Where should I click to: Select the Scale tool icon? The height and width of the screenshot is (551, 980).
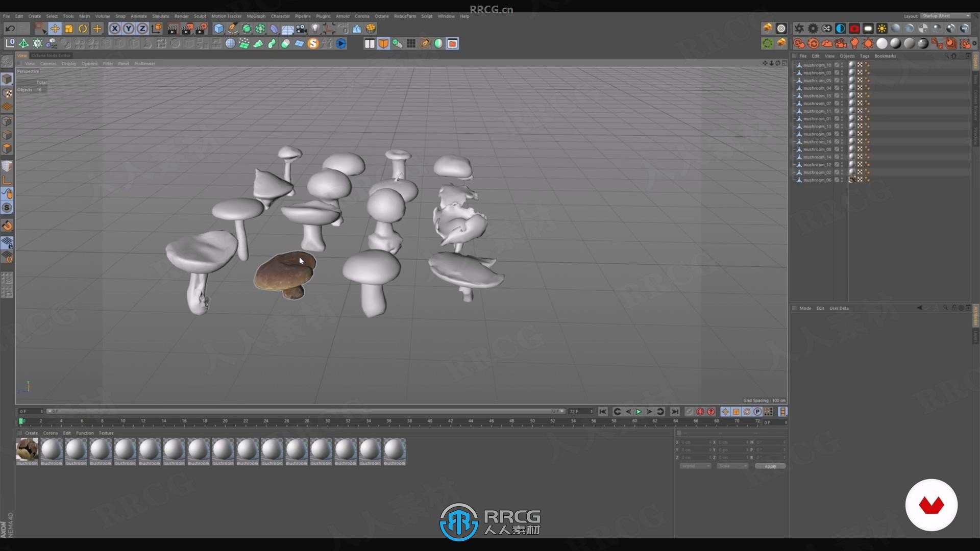[69, 29]
